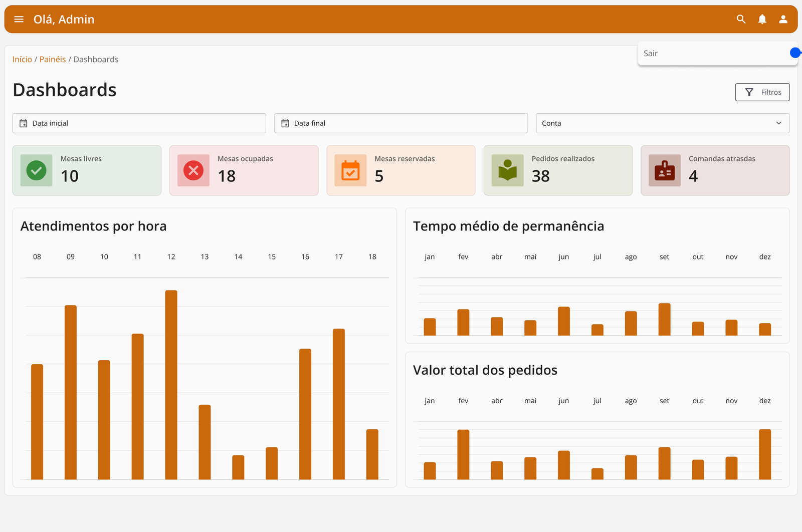This screenshot has height=532, width=802.
Task: Click the calendar Mesas reservadas icon
Action: click(x=350, y=171)
